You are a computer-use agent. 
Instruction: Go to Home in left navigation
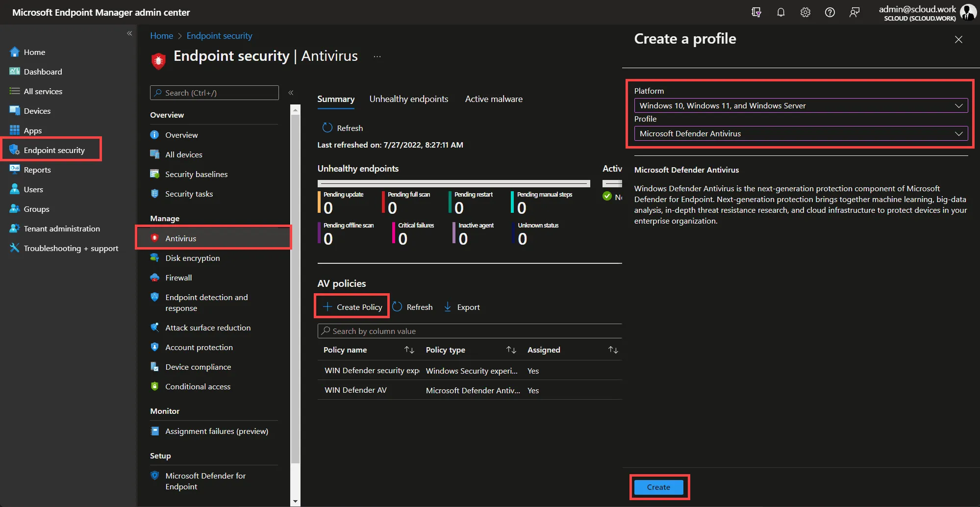click(34, 52)
